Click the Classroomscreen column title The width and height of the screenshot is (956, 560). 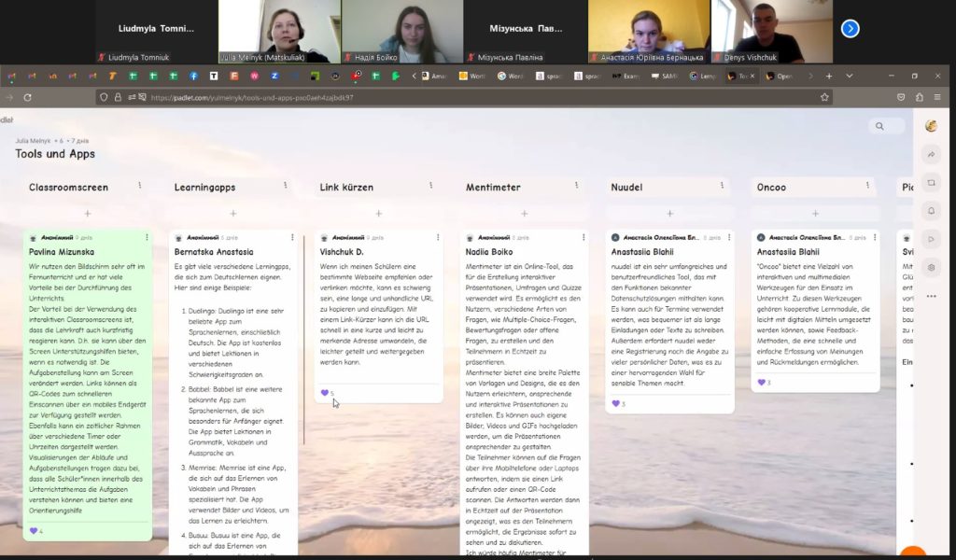[68, 187]
